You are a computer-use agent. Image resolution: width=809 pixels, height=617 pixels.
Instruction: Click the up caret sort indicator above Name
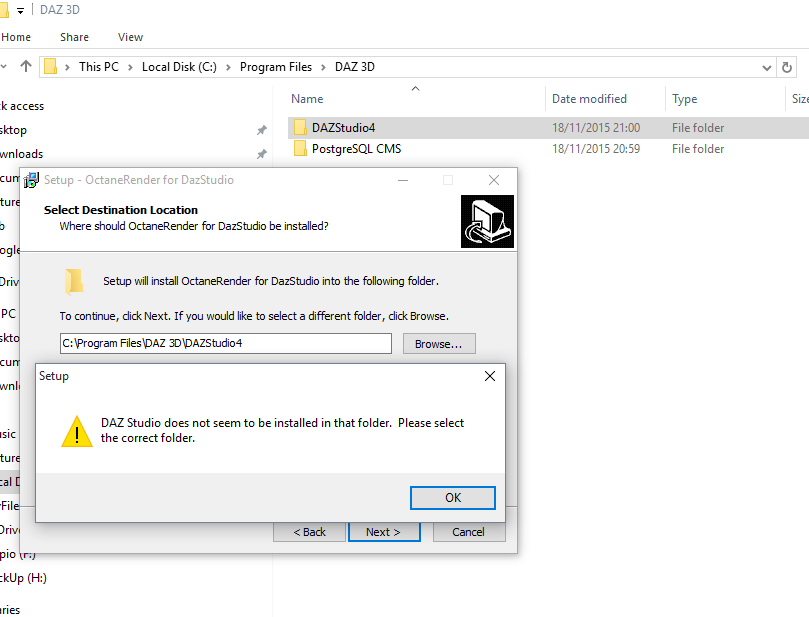click(x=415, y=89)
